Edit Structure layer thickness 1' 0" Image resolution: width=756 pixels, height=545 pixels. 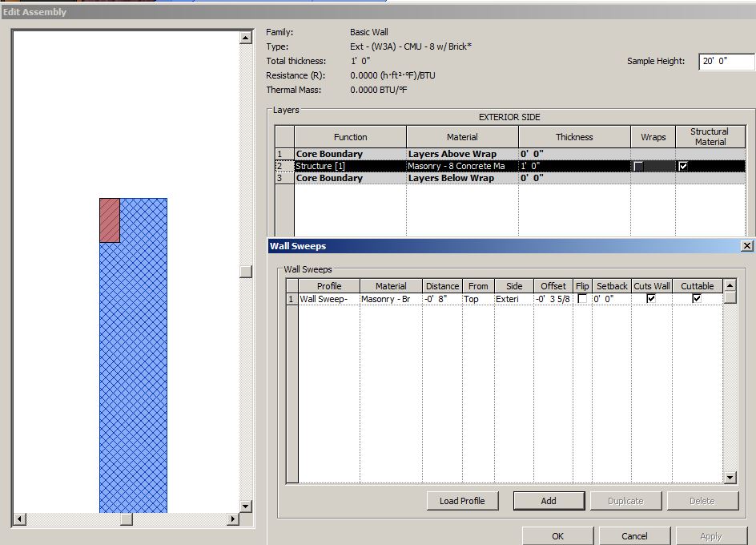pyautogui.click(x=574, y=166)
